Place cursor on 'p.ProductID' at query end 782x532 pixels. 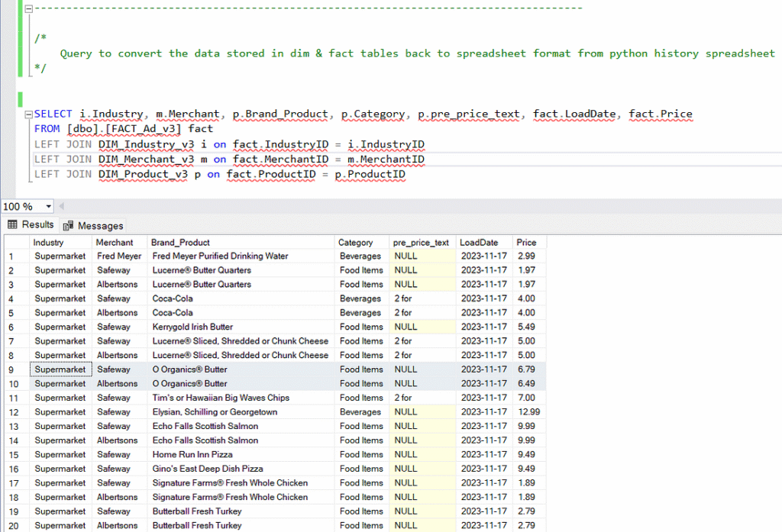coord(370,175)
